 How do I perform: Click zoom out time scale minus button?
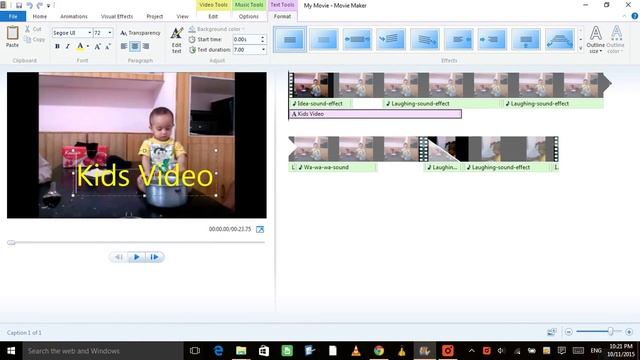pyautogui.click(x=569, y=332)
